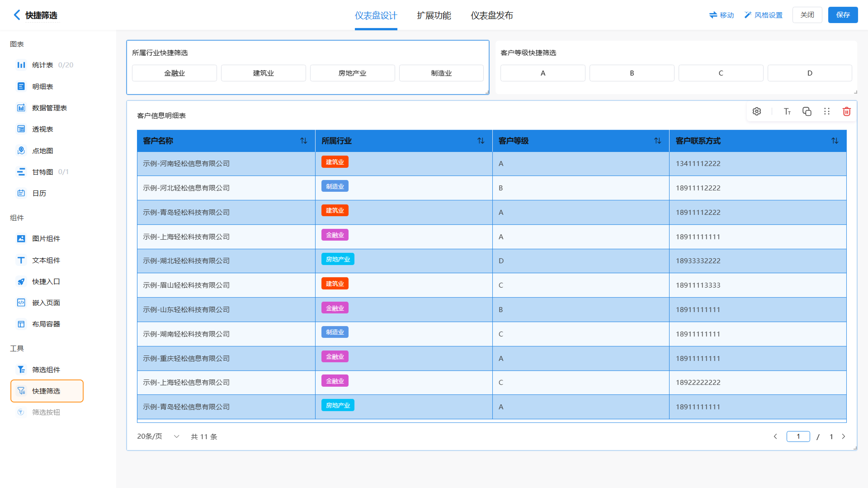Screen dimensions: 868x488
Task: Delete component with red trash icon
Action: click(847, 111)
